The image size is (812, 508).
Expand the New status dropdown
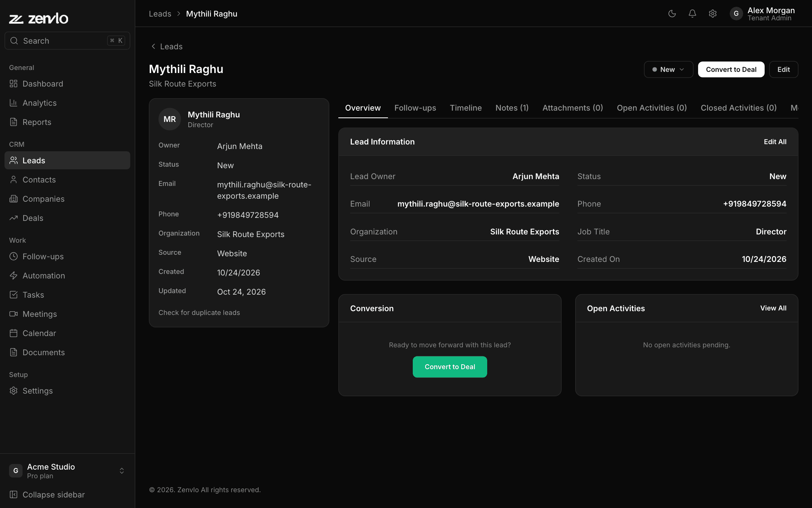coord(668,69)
